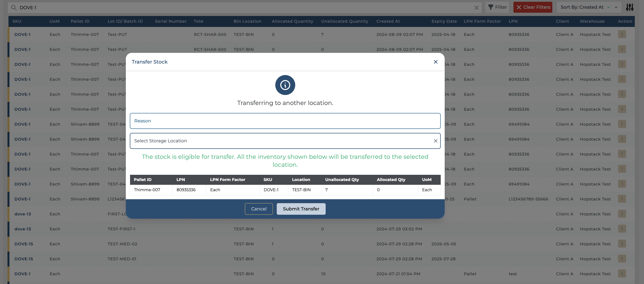
Task: Open Select Storage Location dropdown
Action: (280, 141)
